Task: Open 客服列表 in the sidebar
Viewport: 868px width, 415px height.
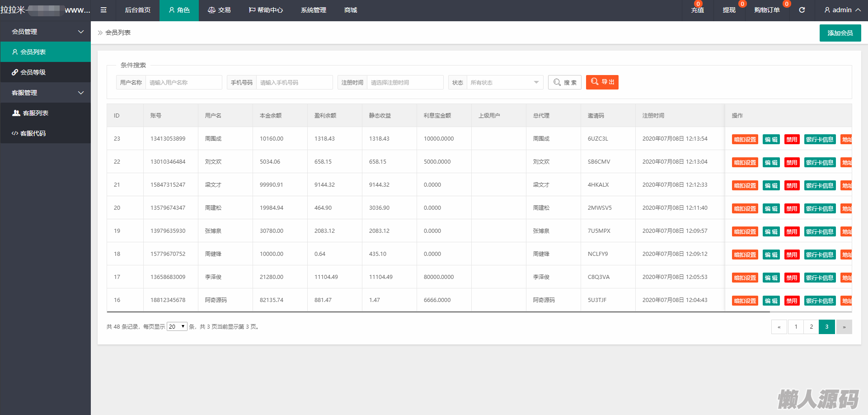Action: (35, 113)
